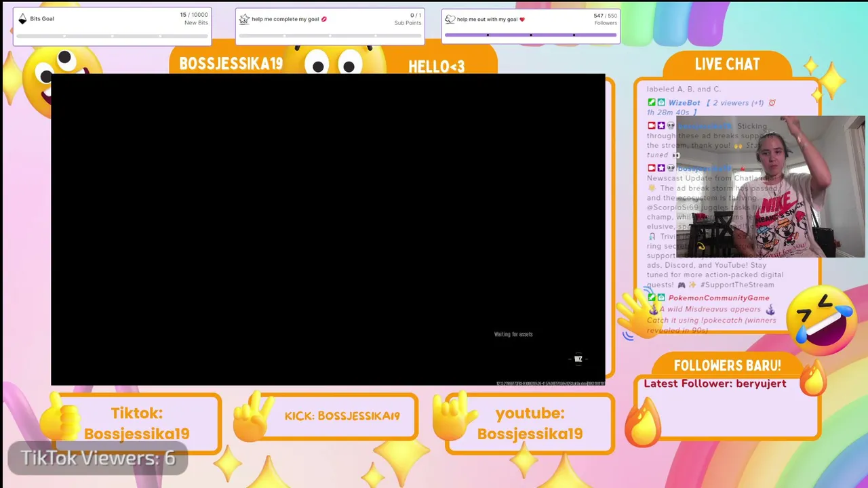This screenshot has width=868, height=488.
Task: Click the 'Waiting for assets' text
Action: [513, 334]
